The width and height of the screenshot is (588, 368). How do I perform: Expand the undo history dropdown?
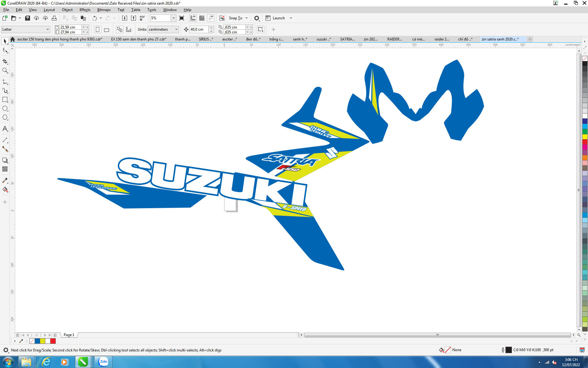(x=101, y=18)
